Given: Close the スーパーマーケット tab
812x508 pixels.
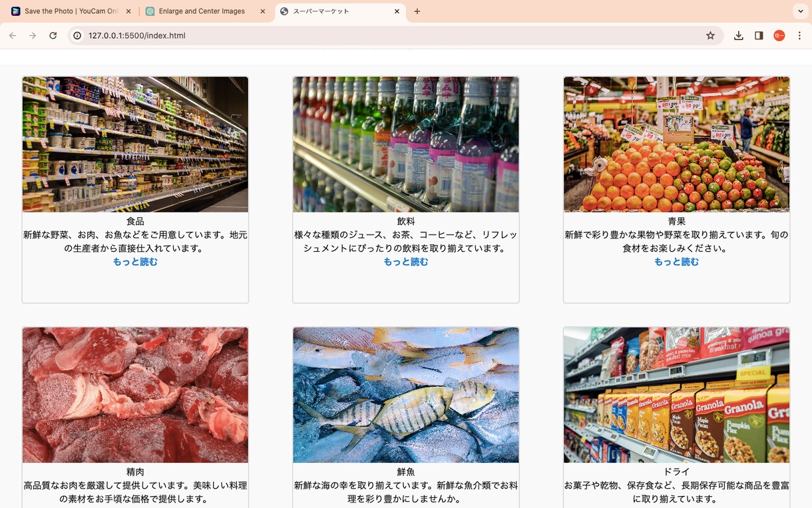Looking at the screenshot, I should (x=397, y=11).
